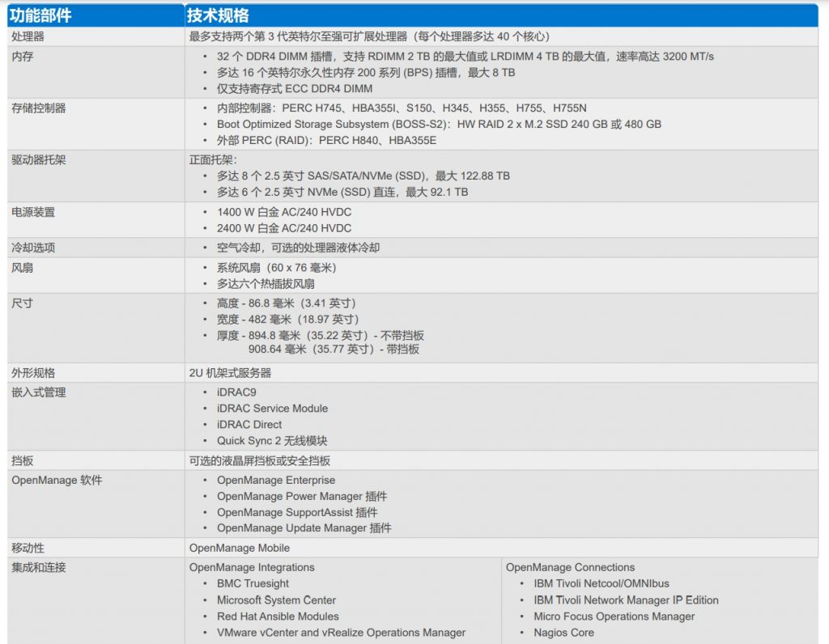This screenshot has height=644, width=829.
Task: Select the iDRAC9 list entry
Action: click(236, 392)
